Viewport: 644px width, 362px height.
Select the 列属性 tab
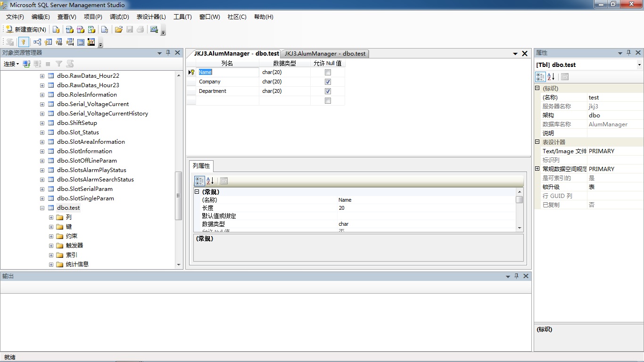(202, 166)
